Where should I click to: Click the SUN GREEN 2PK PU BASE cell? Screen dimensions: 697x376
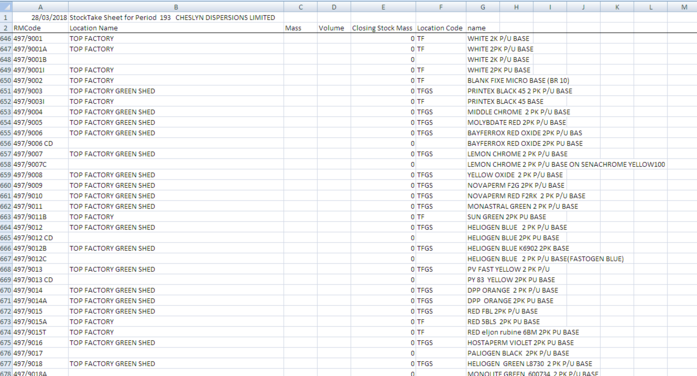pos(483,217)
